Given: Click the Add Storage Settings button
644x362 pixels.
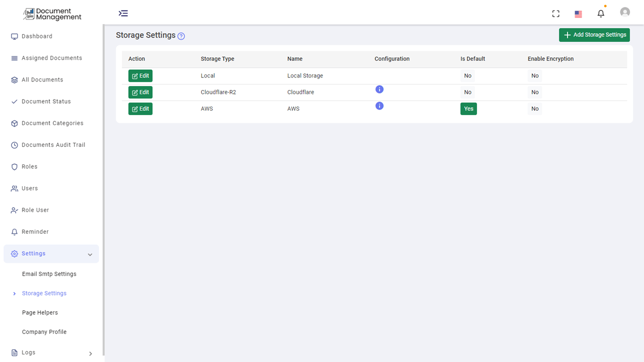Looking at the screenshot, I should pos(594,35).
